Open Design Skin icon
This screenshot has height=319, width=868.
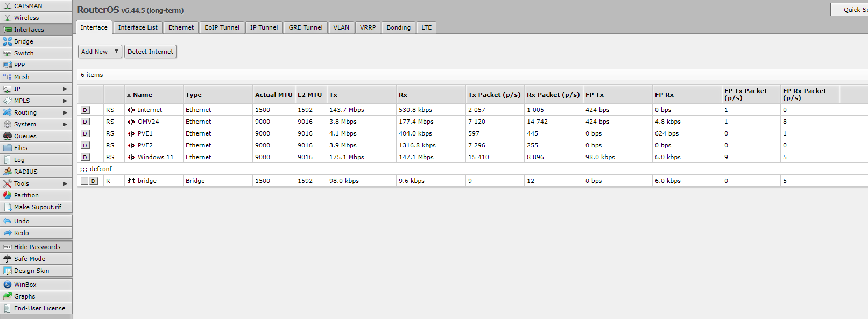[x=8, y=271]
